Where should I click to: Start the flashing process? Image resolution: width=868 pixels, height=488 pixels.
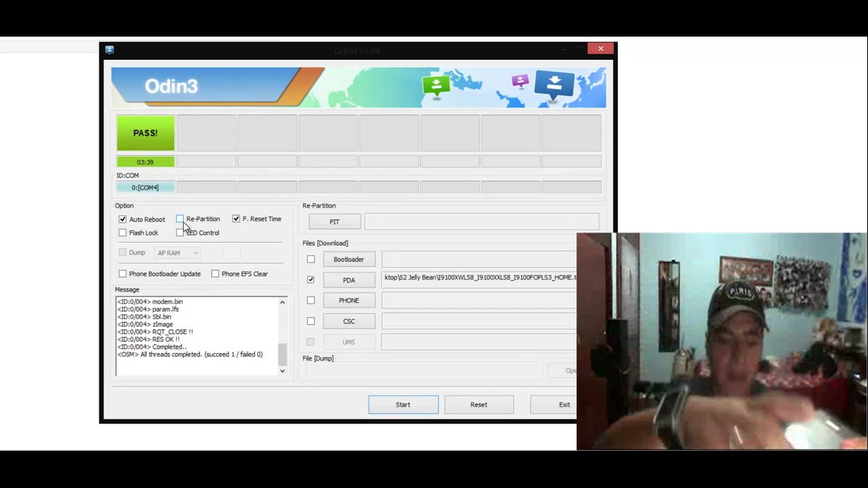[403, 405]
